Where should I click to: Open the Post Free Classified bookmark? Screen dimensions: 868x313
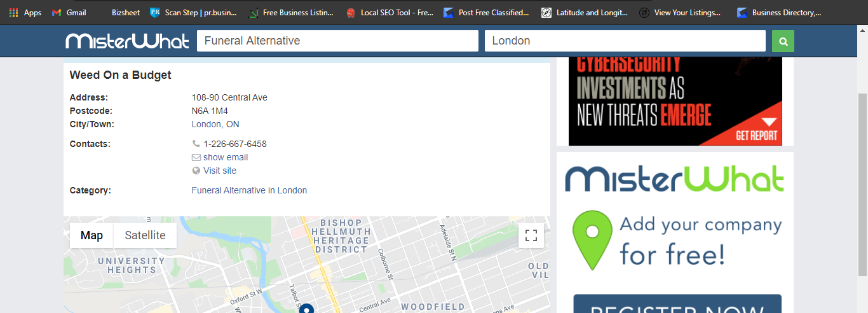[486, 12]
